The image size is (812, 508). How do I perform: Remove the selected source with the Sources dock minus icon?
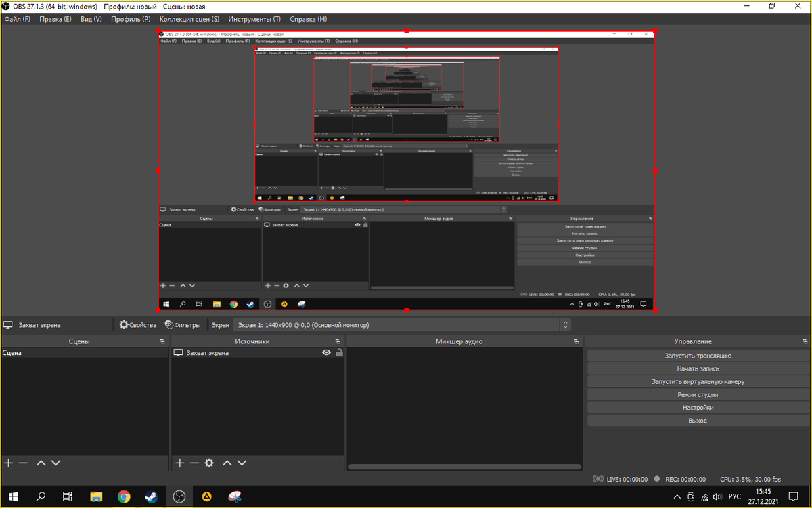194,463
